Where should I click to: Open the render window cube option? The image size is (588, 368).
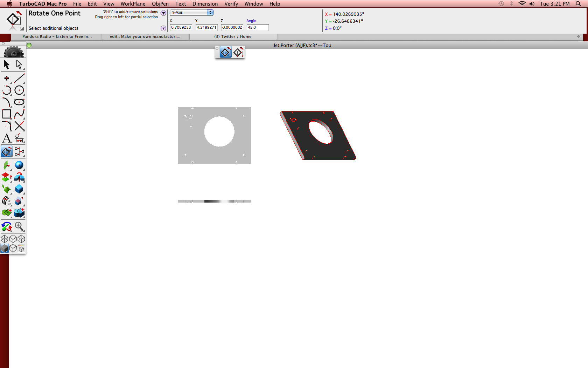pos(21,248)
